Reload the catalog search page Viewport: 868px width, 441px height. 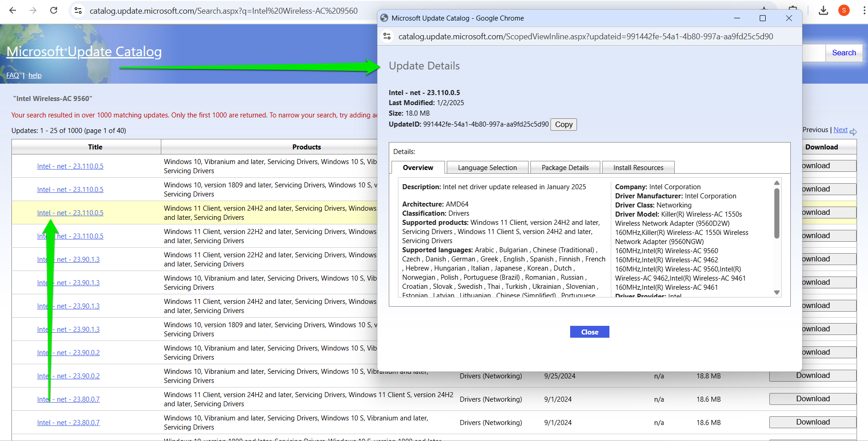pyautogui.click(x=53, y=11)
